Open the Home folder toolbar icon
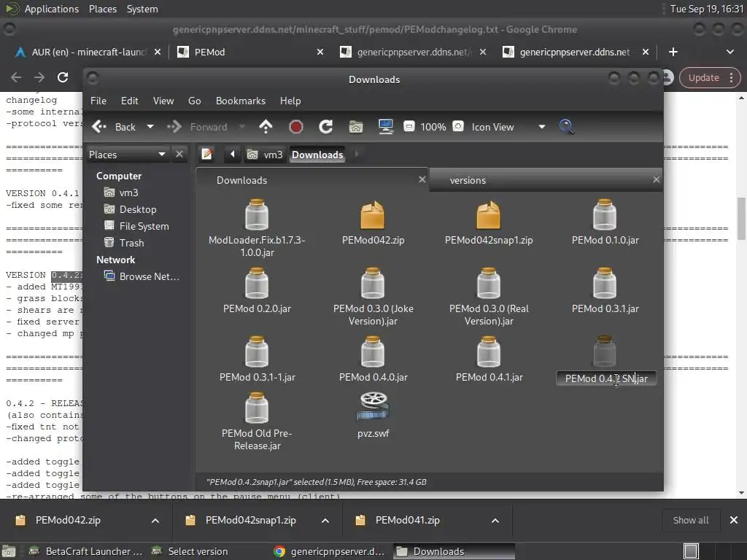 [356, 127]
